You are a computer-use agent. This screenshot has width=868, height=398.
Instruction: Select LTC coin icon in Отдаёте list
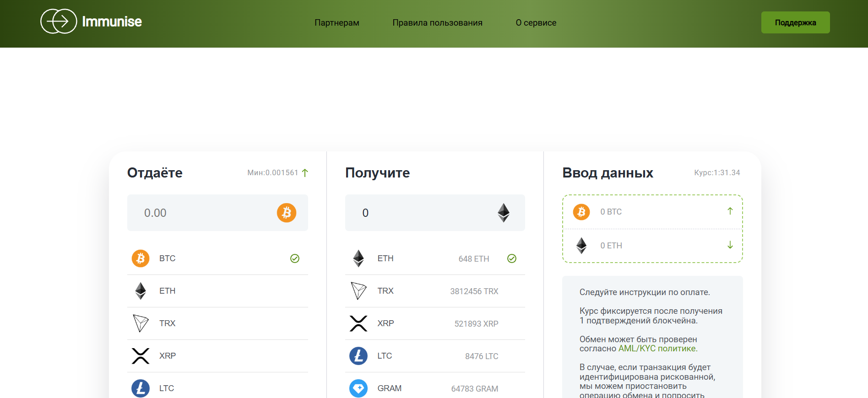point(141,388)
